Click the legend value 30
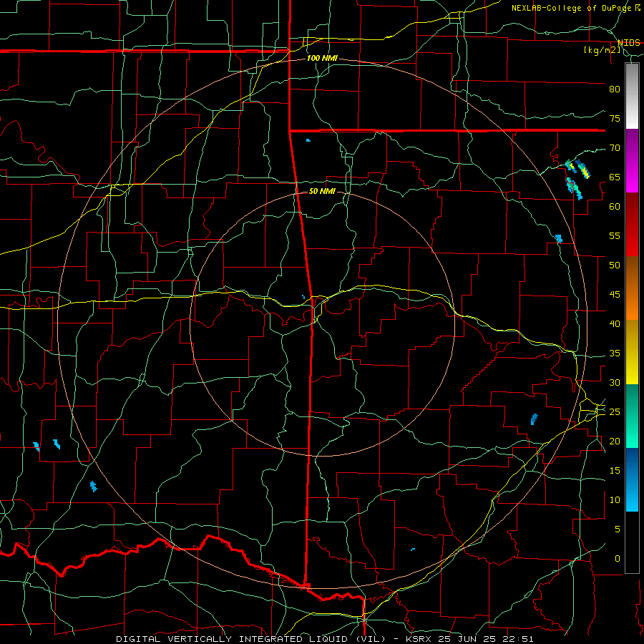This screenshot has height=644, width=644. 615,382
